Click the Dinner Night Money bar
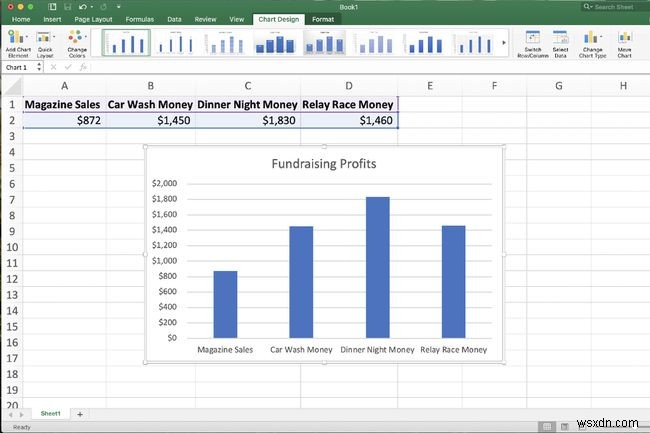Screen dimensions: 650x433 (378, 267)
